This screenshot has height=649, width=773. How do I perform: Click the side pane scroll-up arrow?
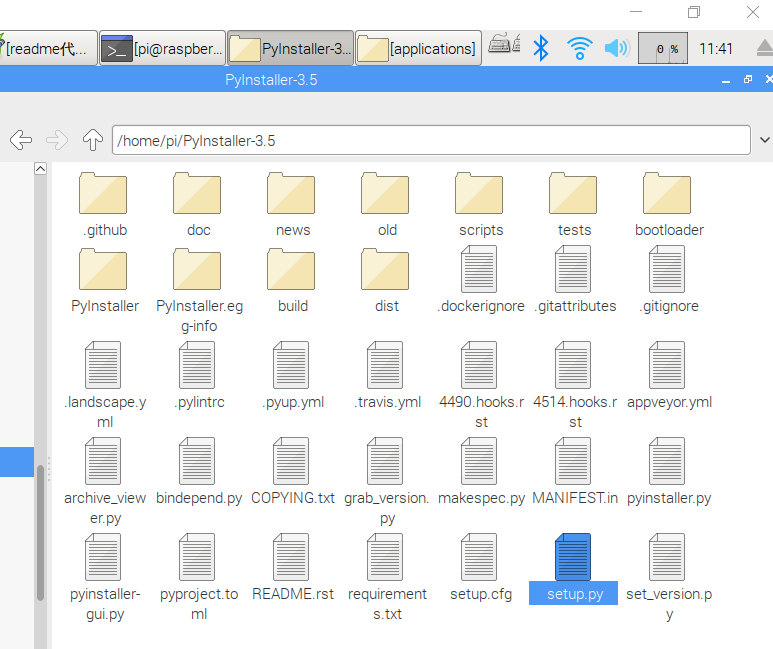pyautogui.click(x=40, y=169)
